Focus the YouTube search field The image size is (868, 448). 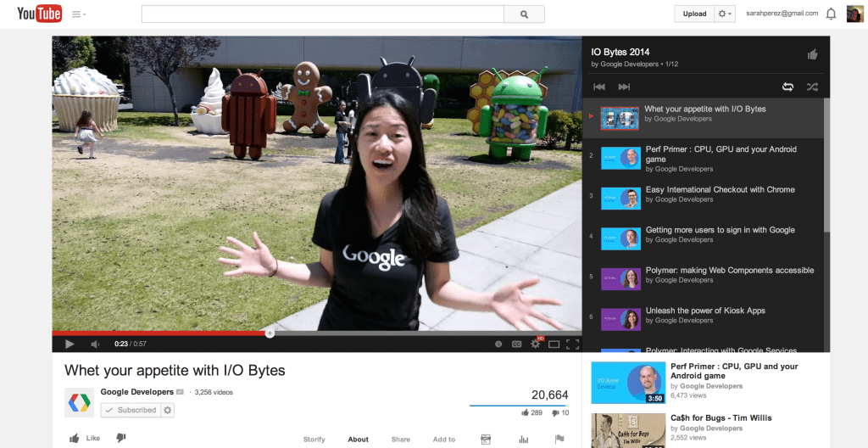[x=323, y=14]
